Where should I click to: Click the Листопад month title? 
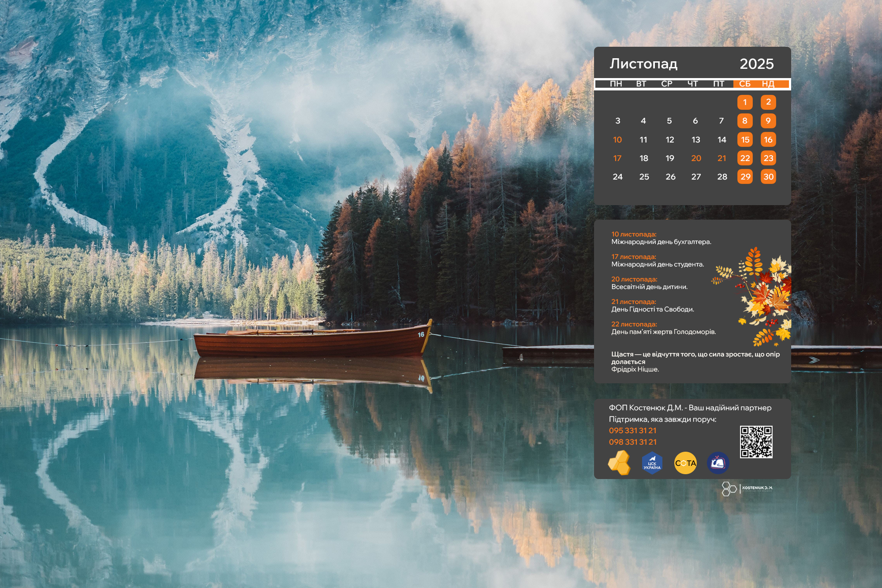(643, 64)
